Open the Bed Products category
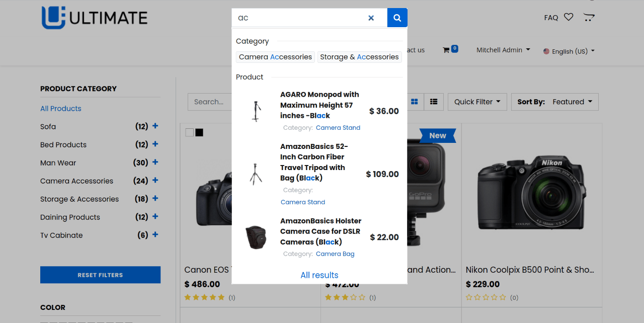644x323 pixels. pyautogui.click(x=63, y=144)
